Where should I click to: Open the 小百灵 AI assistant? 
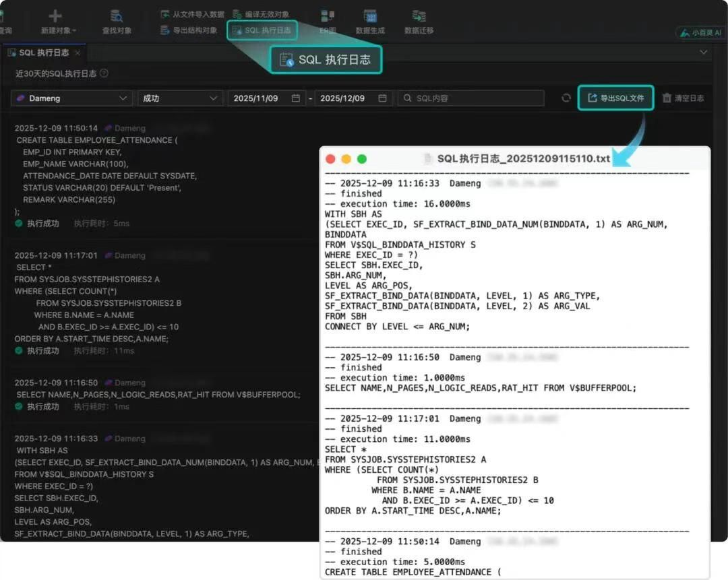pos(700,32)
